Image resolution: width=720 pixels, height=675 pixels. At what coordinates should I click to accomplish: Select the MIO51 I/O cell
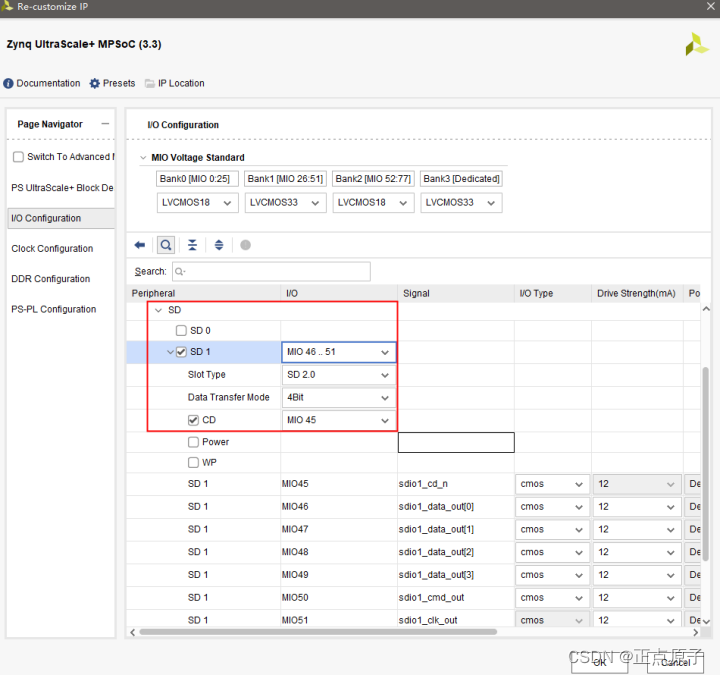[339, 620]
